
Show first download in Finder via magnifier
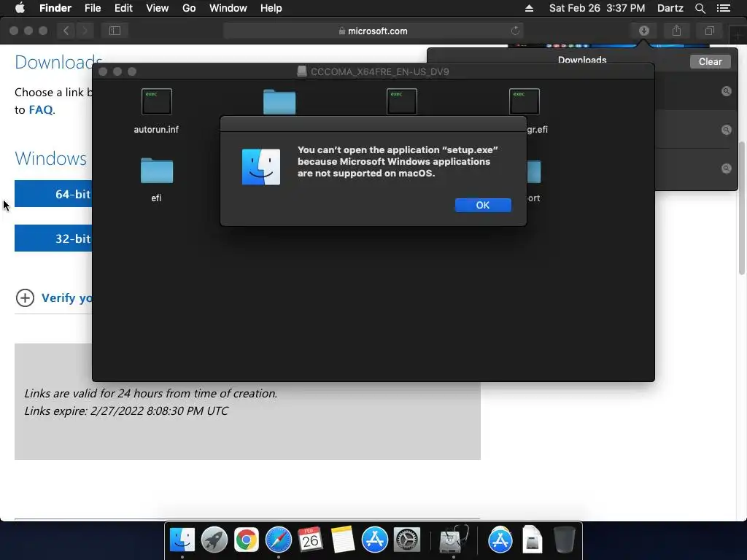point(726,91)
